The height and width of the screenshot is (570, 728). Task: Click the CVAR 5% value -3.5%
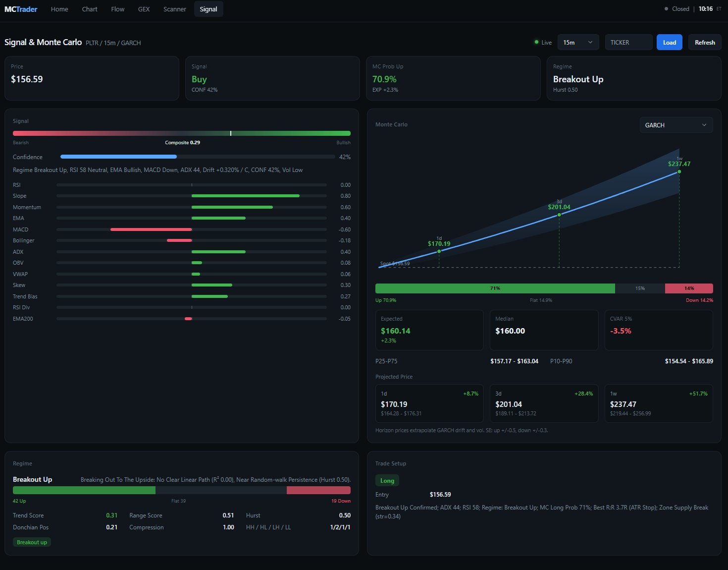621,331
